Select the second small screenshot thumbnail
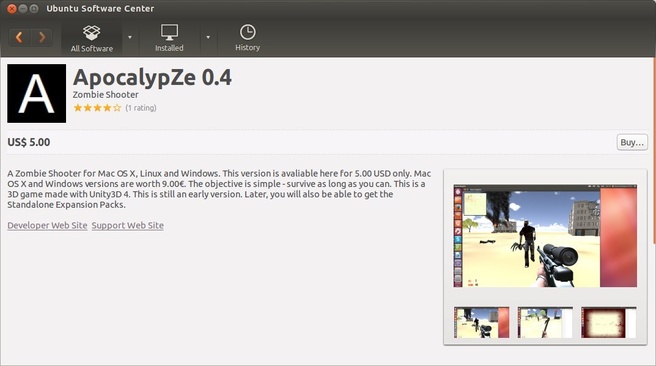This screenshot has height=366, width=656. coord(545,322)
